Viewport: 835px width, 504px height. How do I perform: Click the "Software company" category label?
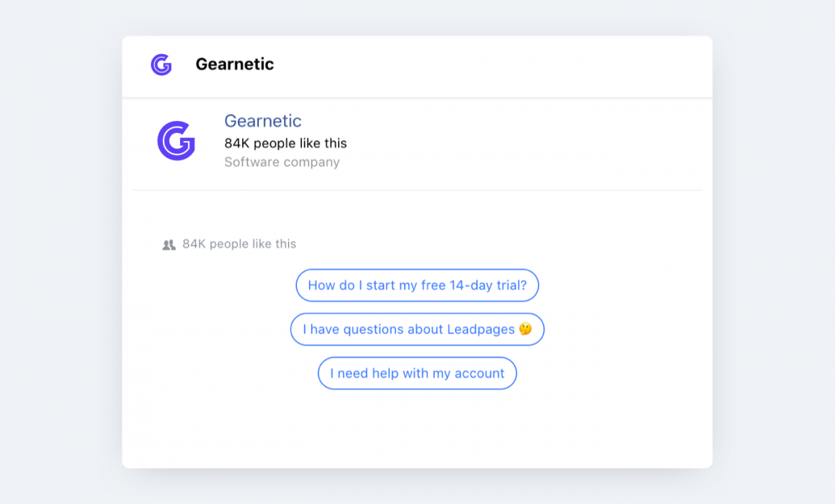click(x=282, y=162)
